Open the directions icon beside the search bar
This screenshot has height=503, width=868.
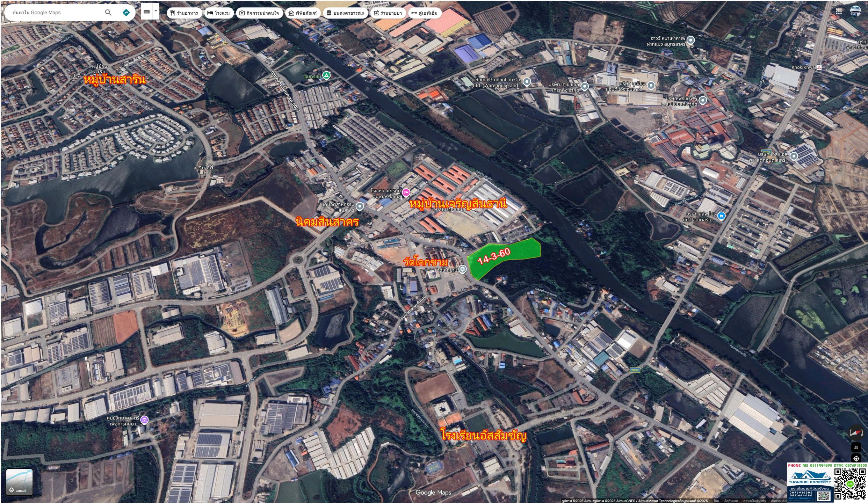pyautogui.click(x=127, y=12)
